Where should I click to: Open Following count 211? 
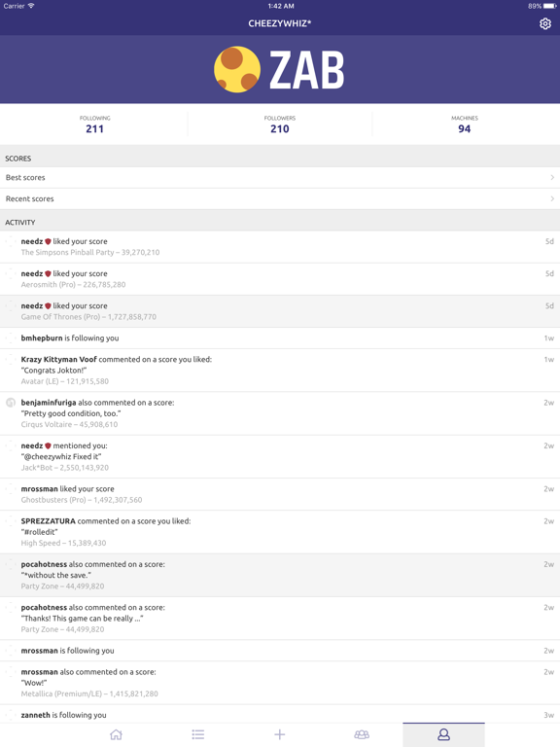(x=94, y=124)
